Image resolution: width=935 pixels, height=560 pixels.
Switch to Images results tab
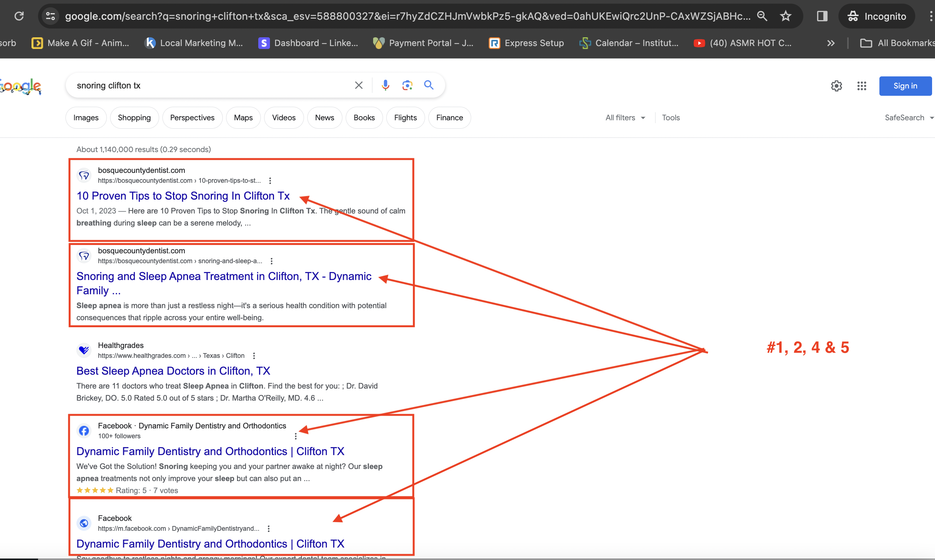click(86, 118)
